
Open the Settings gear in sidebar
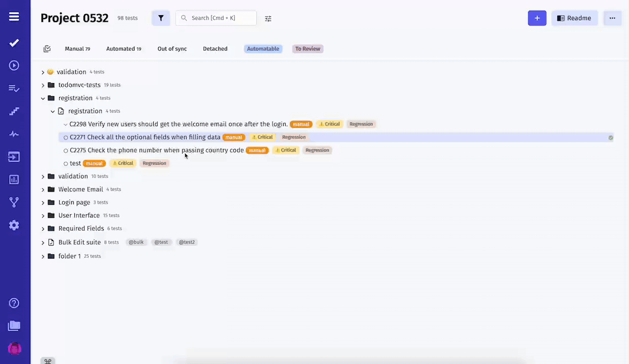coord(14,225)
